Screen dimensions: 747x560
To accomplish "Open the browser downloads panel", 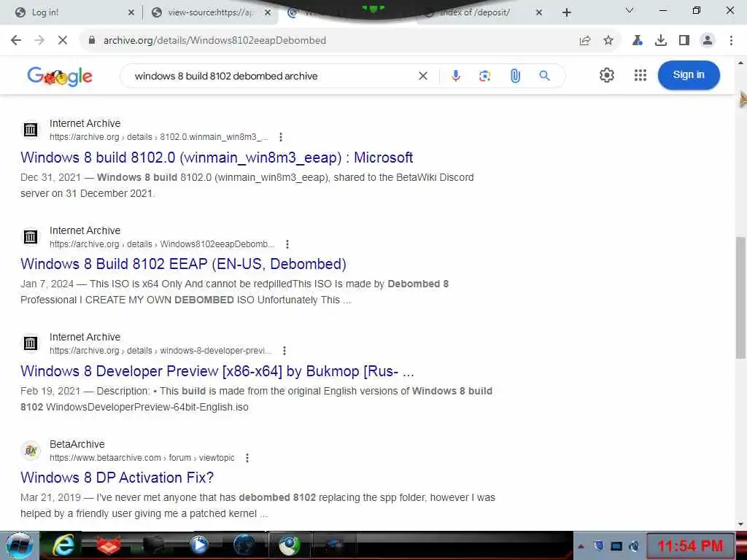I will pos(661,41).
